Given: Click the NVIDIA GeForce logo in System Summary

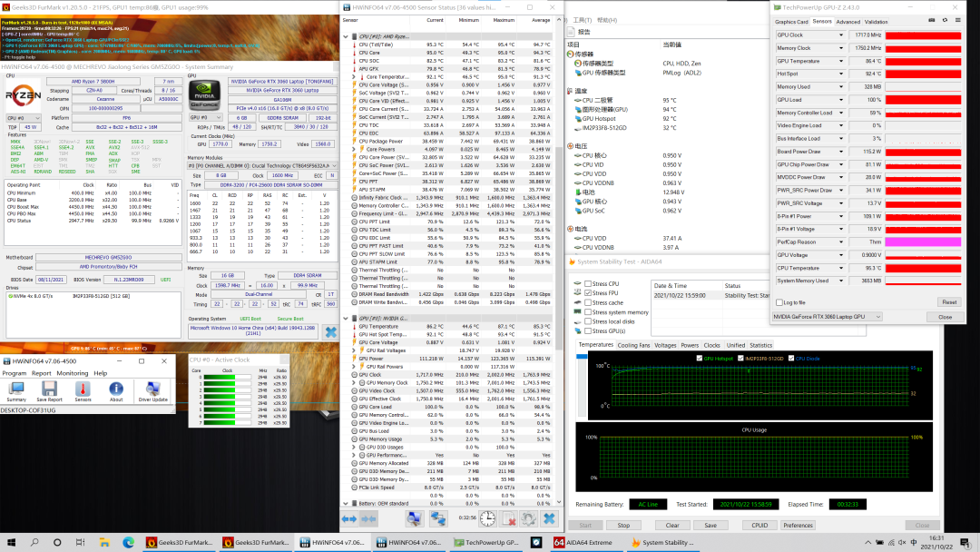Looking at the screenshot, I should click(204, 94).
